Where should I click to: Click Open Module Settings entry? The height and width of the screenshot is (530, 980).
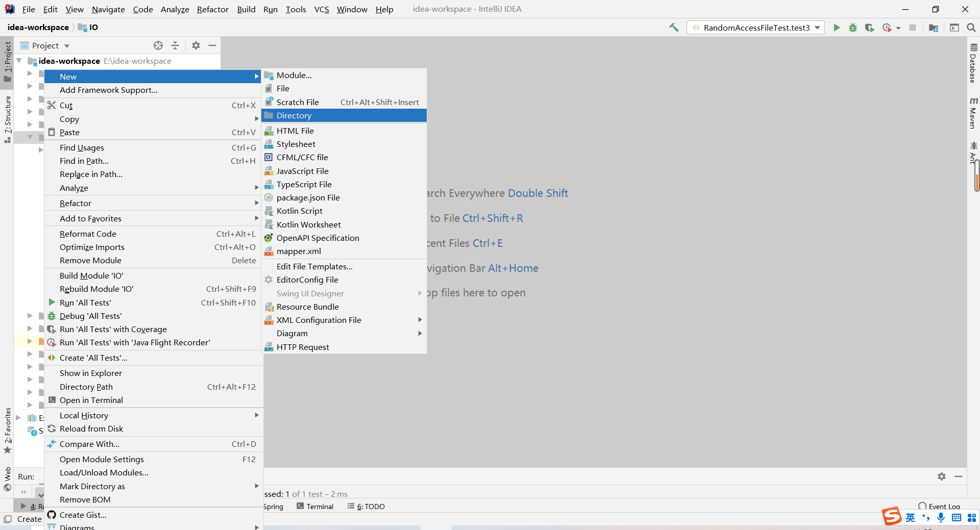pyautogui.click(x=154, y=459)
